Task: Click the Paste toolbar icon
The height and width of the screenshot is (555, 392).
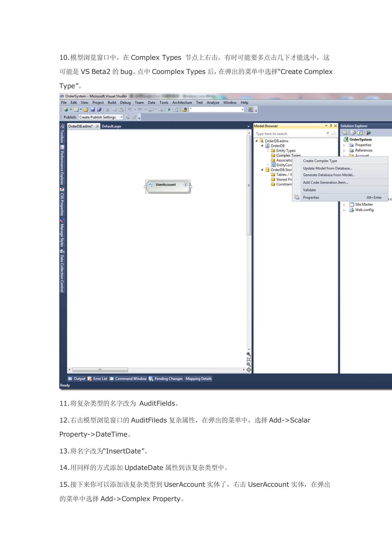Action: click(121, 110)
